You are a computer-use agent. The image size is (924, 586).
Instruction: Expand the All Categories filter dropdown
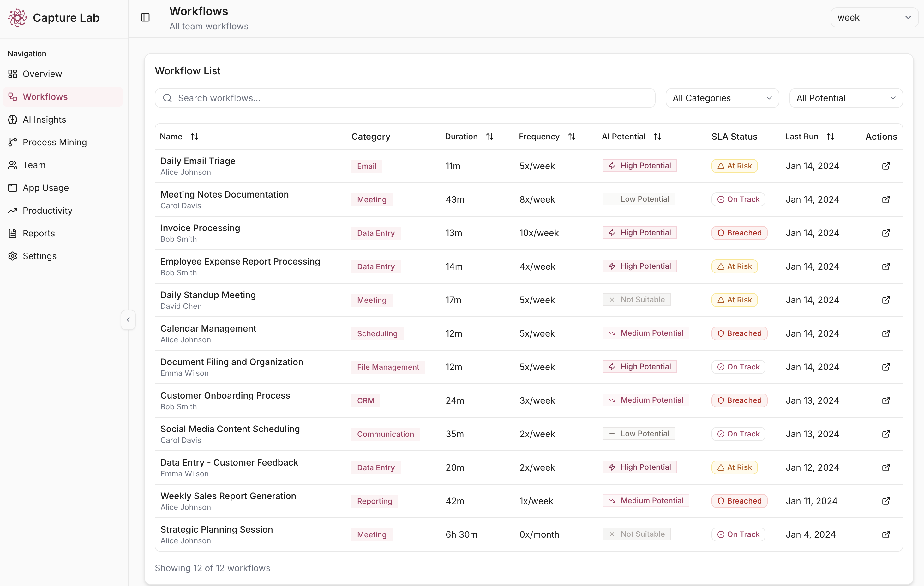click(x=722, y=98)
